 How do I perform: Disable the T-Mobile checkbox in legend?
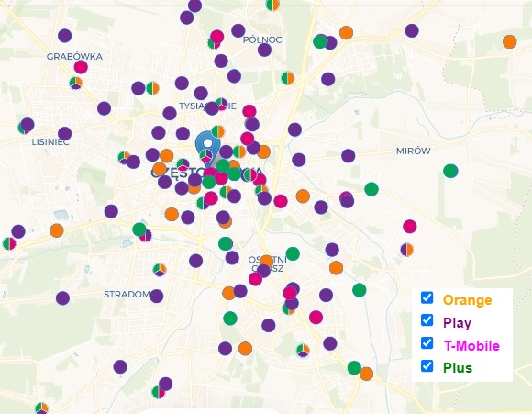coord(427,343)
